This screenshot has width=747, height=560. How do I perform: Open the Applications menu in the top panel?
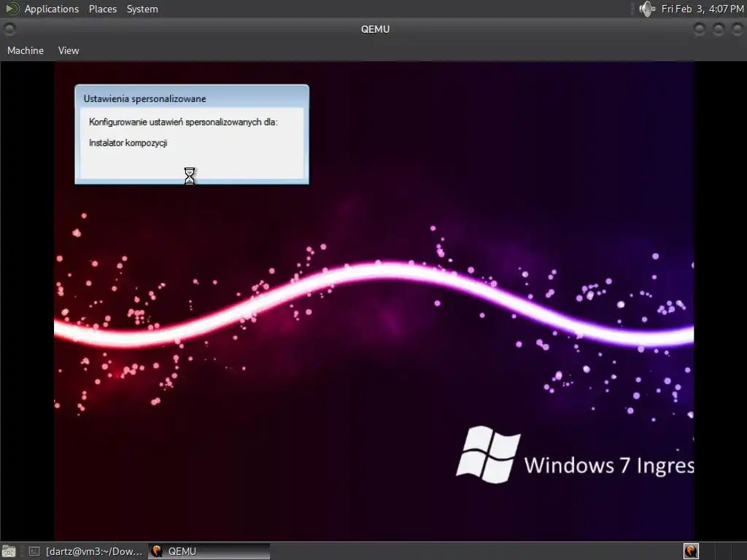click(x=52, y=9)
